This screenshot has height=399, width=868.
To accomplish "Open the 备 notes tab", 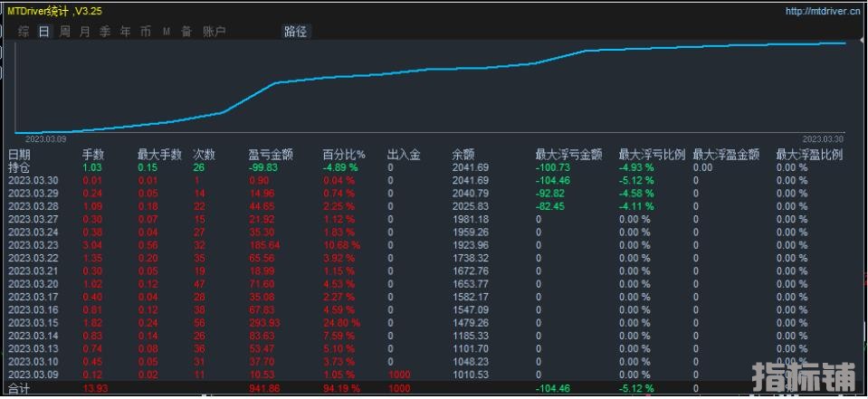I will tap(186, 32).
